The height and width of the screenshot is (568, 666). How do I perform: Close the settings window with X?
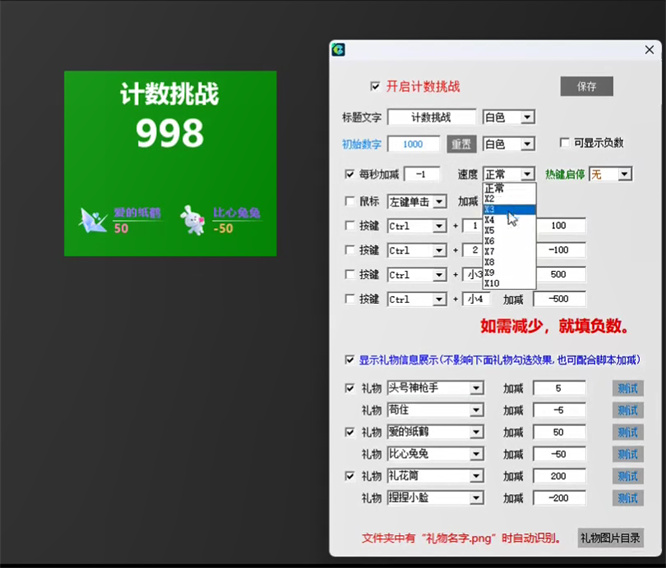click(647, 49)
